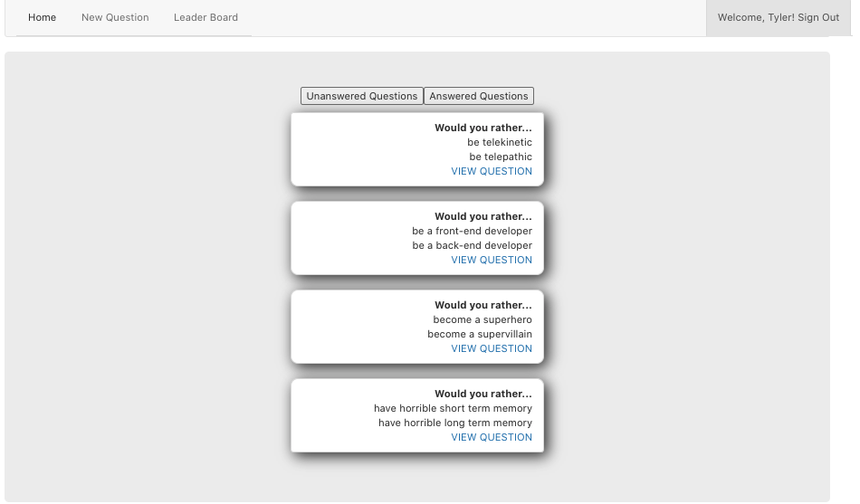
Task: Open the Leader Board tab
Action: click(205, 17)
